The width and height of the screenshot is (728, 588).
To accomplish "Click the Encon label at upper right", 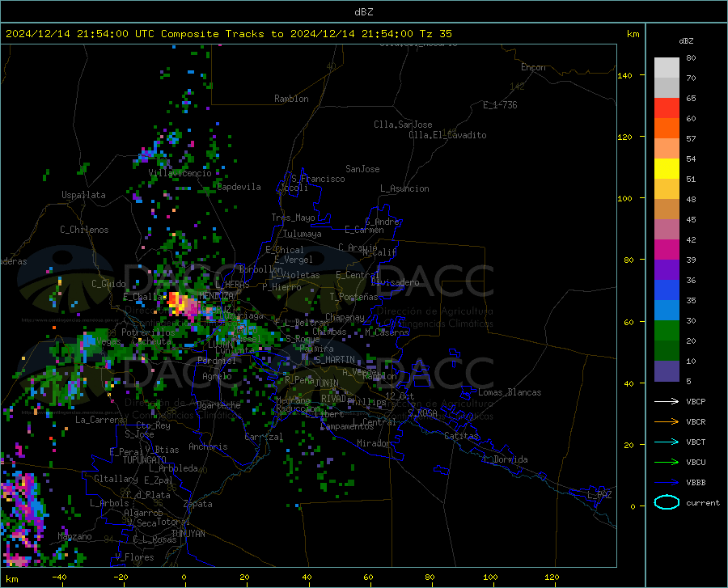I will 533,67.
